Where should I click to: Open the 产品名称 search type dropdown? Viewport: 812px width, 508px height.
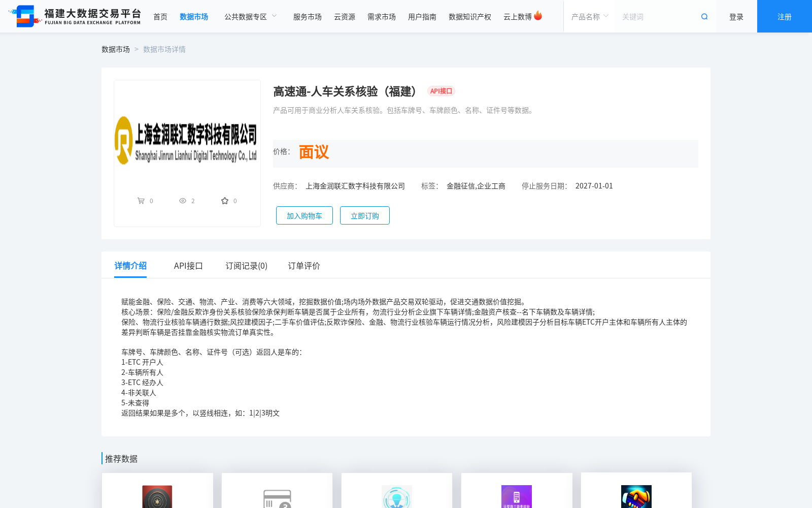click(x=590, y=17)
